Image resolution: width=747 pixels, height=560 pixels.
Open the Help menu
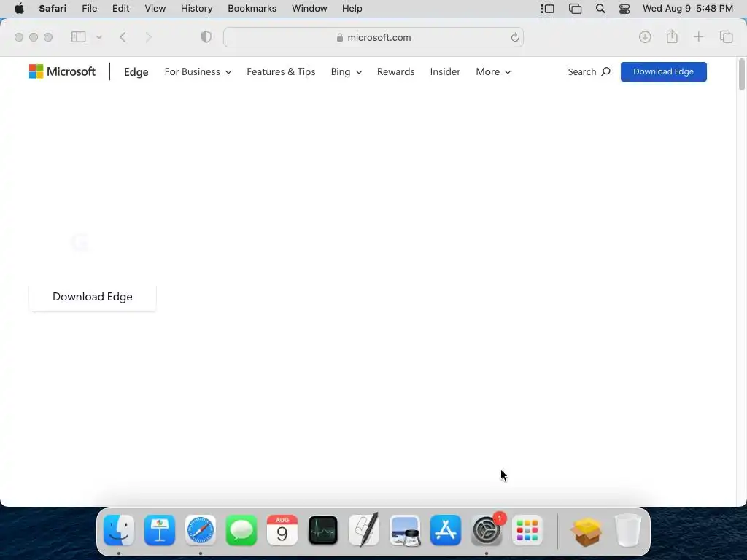tap(352, 9)
